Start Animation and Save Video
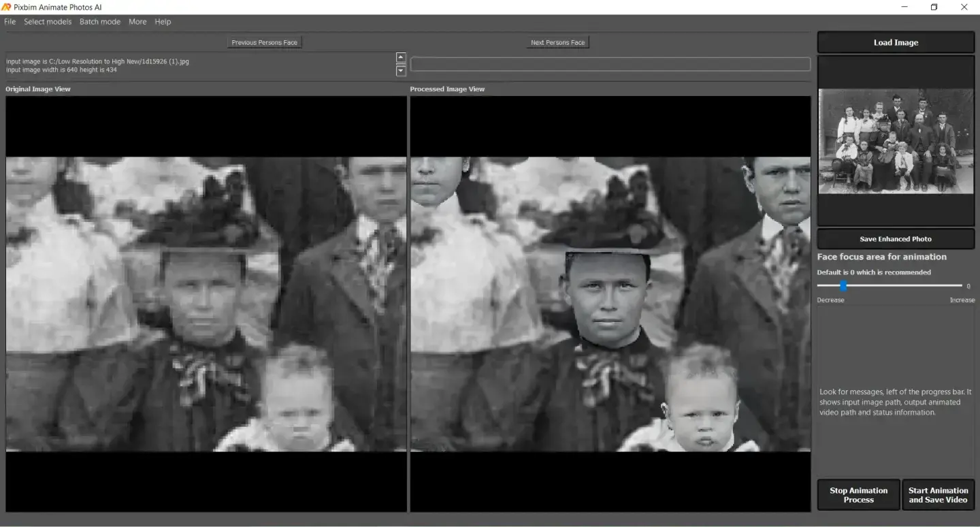Screen dimensions: 980x527 pyautogui.click(x=938, y=495)
